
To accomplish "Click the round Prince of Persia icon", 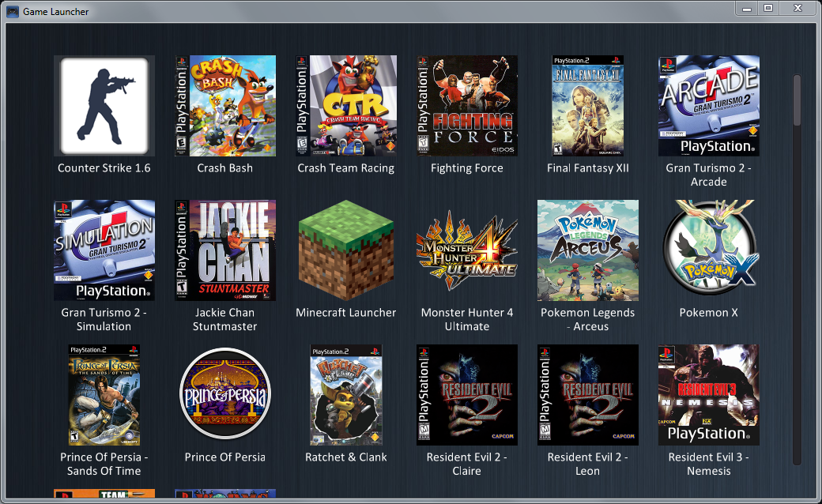I will tap(225, 394).
